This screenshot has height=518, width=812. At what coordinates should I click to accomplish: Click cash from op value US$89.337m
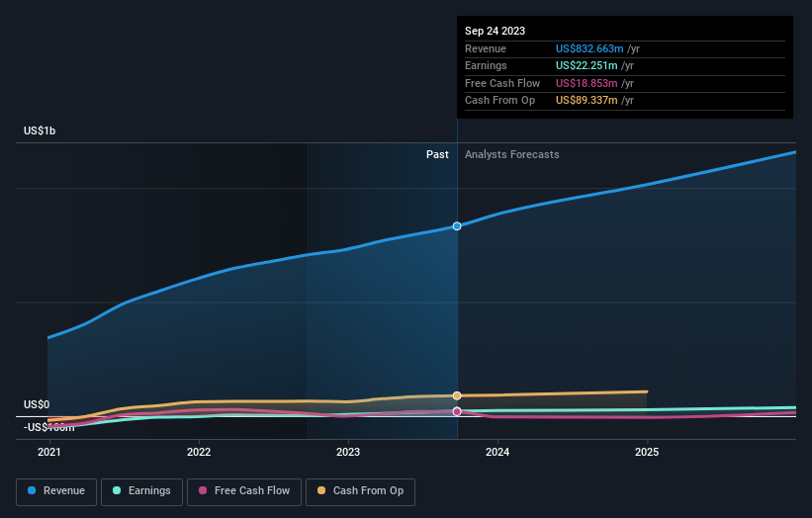[586, 101]
